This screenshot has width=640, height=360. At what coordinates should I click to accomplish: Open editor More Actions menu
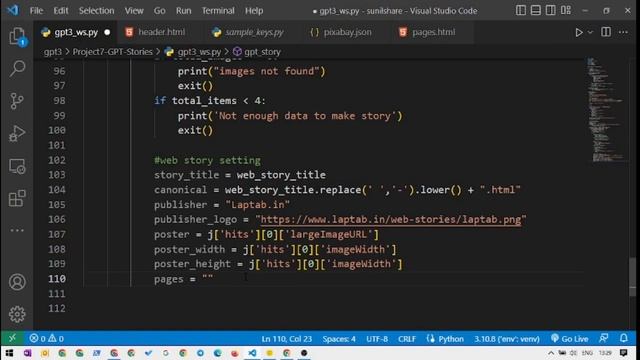click(x=623, y=32)
